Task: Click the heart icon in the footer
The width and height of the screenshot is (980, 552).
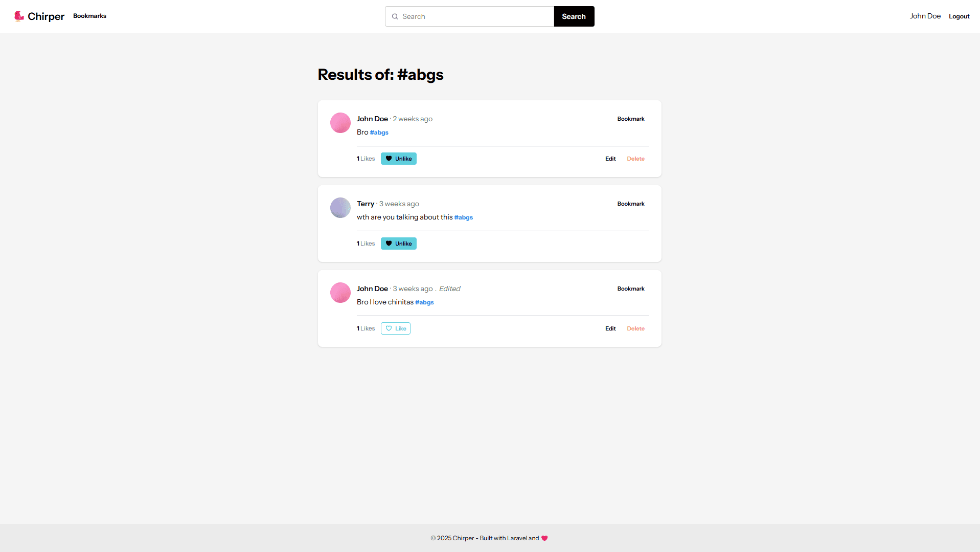Action: click(544, 538)
